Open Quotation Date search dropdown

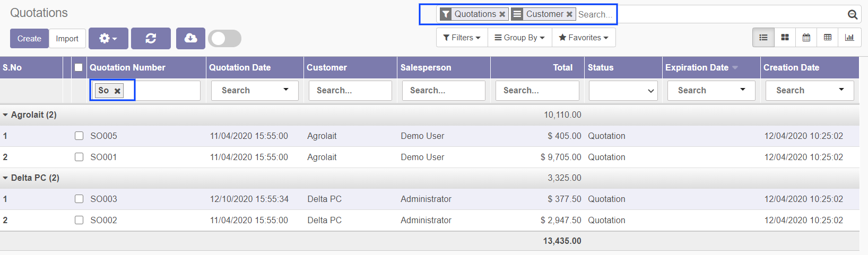(x=255, y=91)
